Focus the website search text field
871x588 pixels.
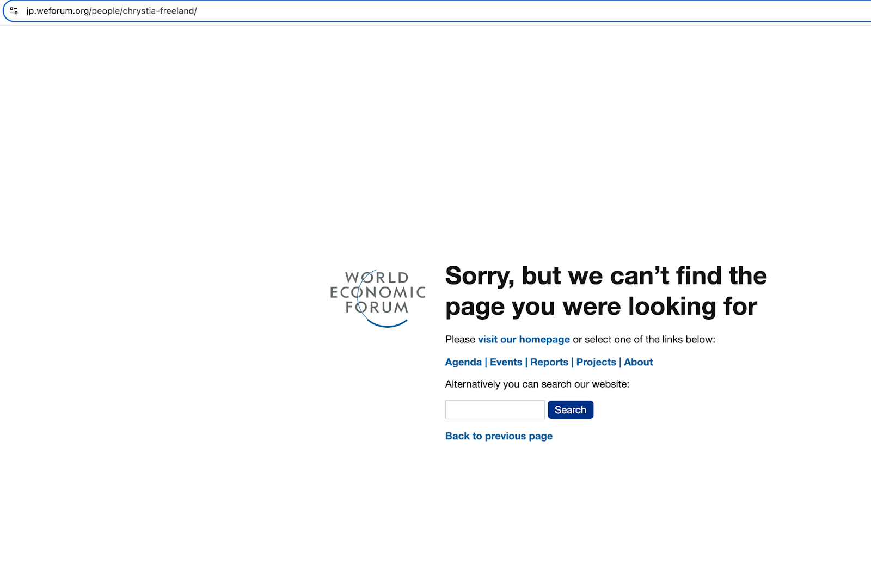pyautogui.click(x=495, y=409)
